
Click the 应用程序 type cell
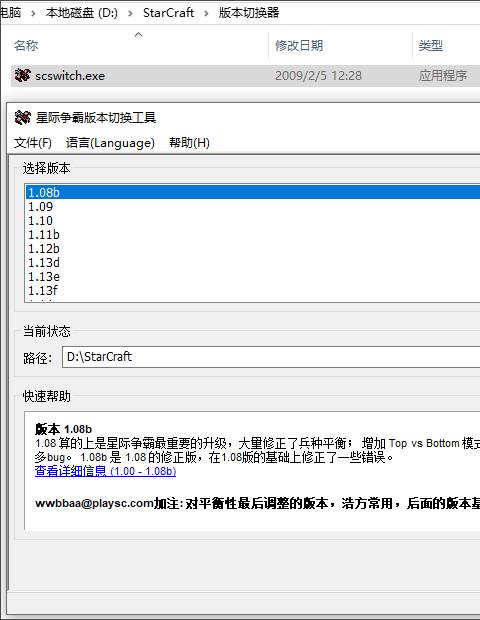(x=443, y=76)
